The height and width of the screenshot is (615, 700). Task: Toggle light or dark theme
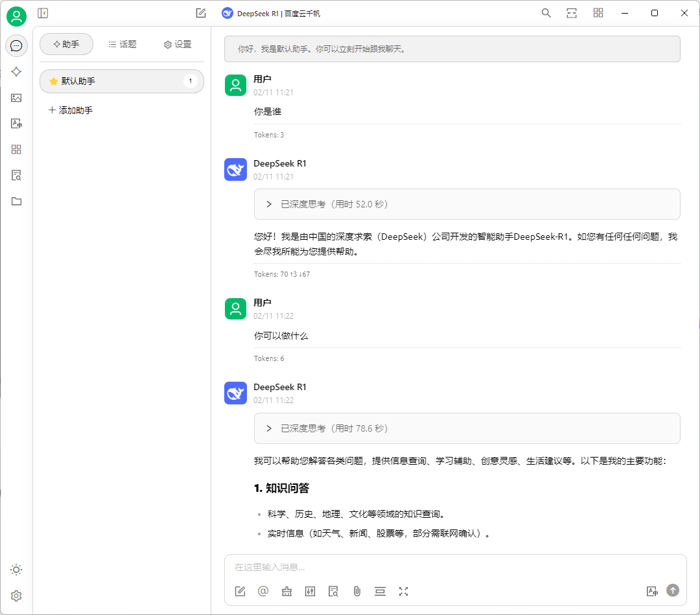coord(16,570)
